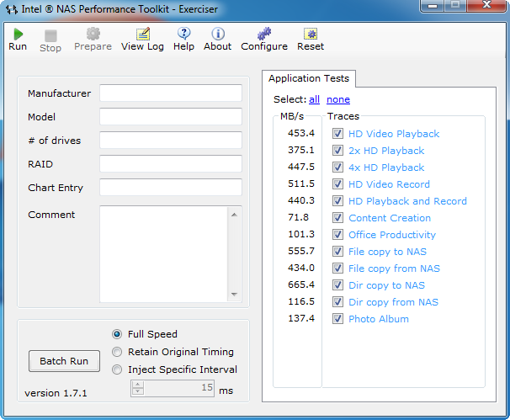The image size is (510, 420).
Task: Open Help question mark icon
Action: [x=183, y=34]
